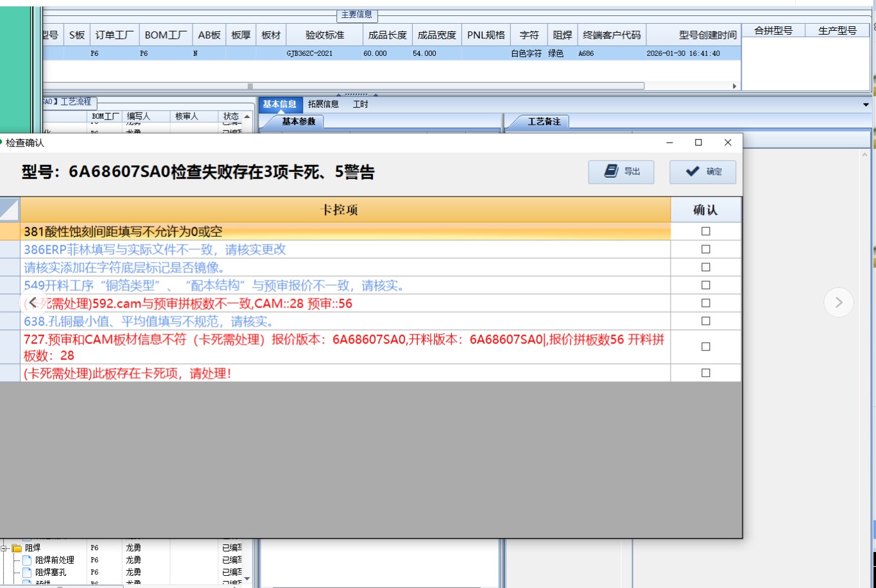Click the 导出 export button
The image size is (876, 588).
tap(621, 171)
